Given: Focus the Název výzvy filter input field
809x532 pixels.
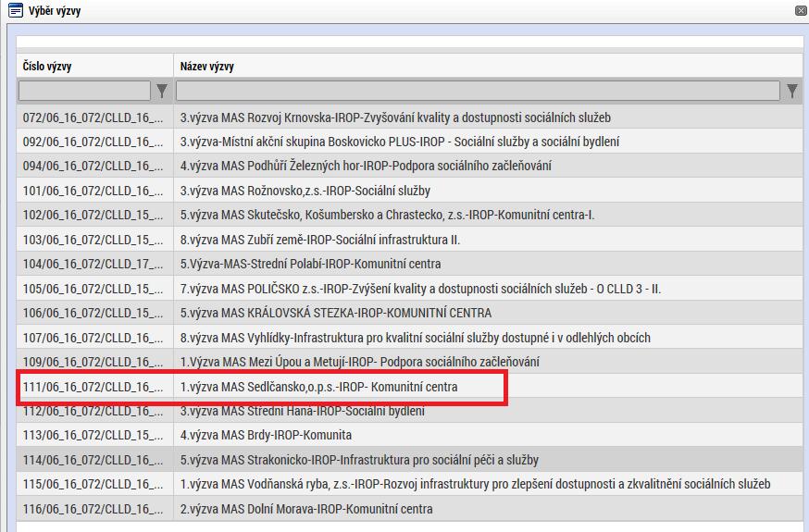Looking at the screenshot, I should (478, 91).
